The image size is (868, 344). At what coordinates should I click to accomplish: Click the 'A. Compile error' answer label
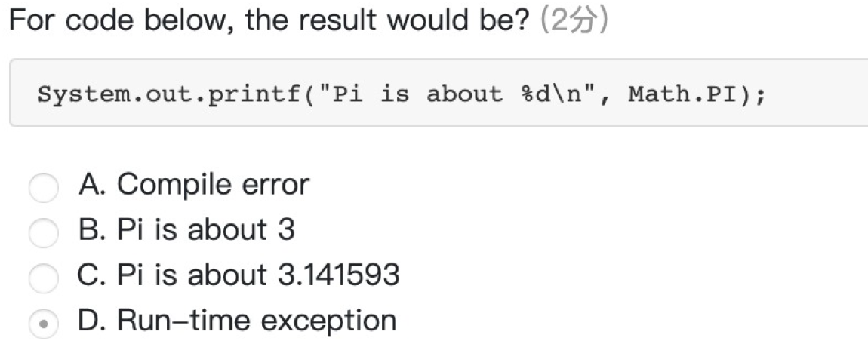[x=194, y=184]
